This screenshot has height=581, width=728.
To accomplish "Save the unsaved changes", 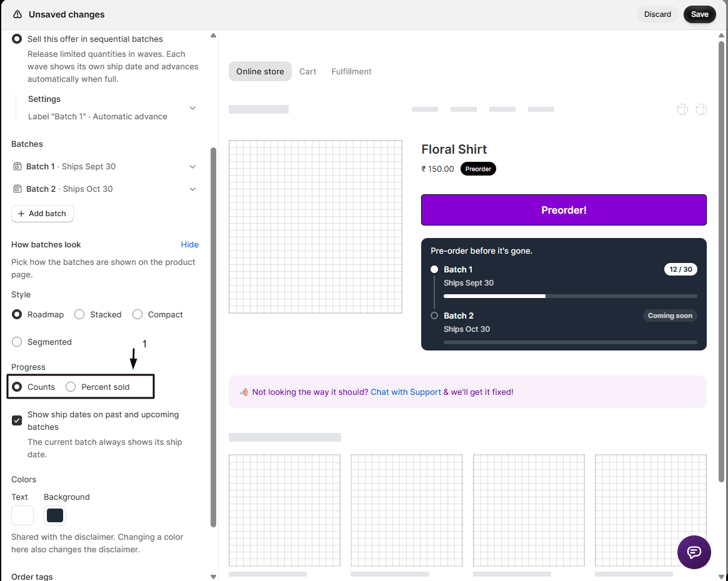I will click(x=699, y=14).
